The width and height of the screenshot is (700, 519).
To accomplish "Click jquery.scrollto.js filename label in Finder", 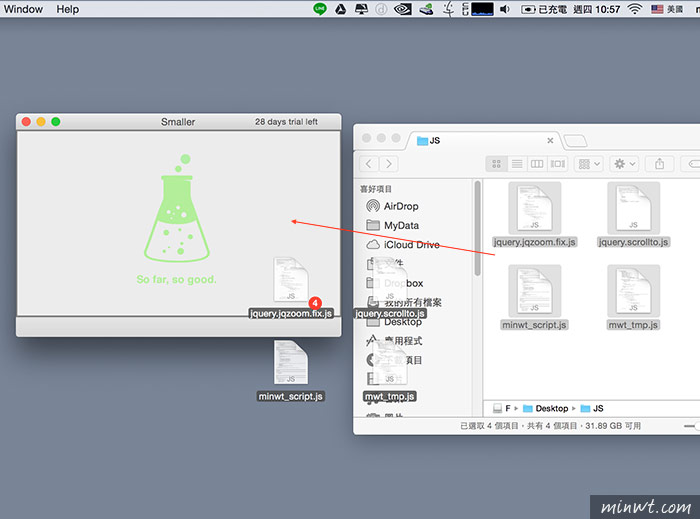I will 633,242.
